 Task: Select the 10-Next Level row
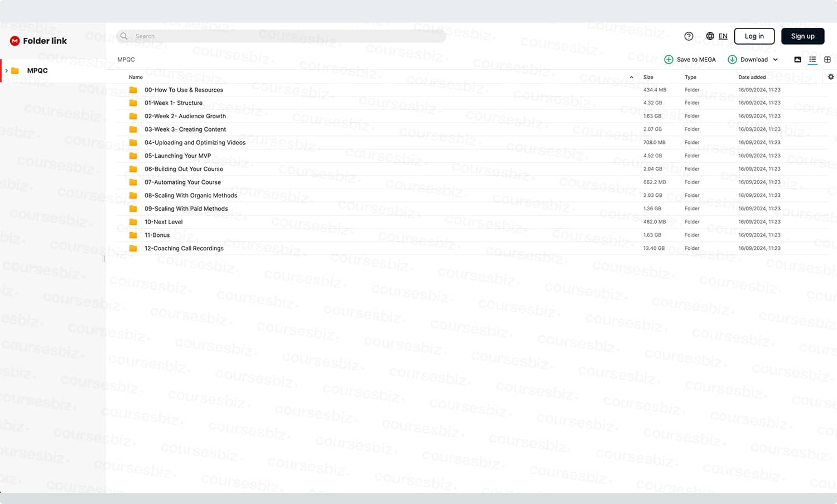[x=472, y=222]
